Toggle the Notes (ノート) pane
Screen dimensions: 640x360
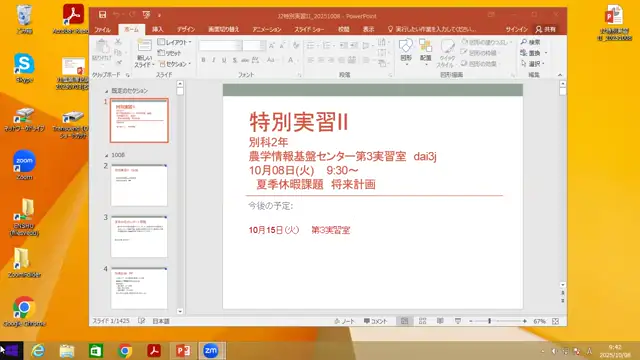pyautogui.click(x=344, y=321)
